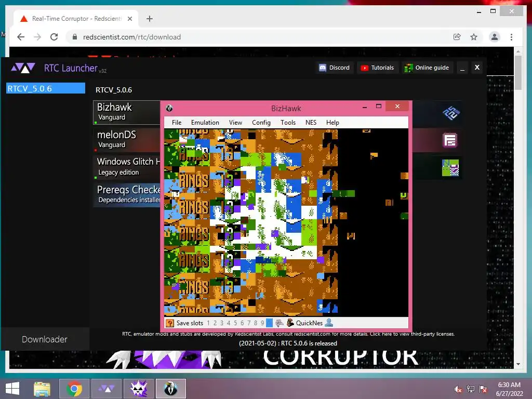Launch Bizhawk Vanguard entry
The image size is (532, 399).
coord(127,112)
